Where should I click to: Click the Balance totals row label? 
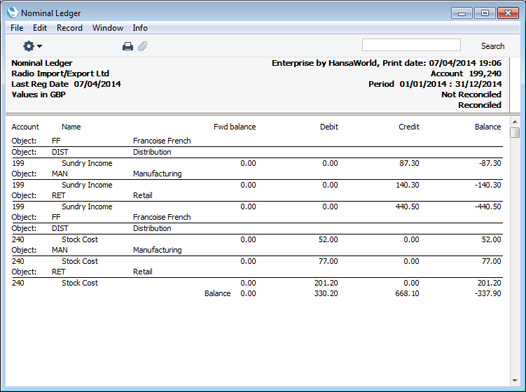(217, 293)
